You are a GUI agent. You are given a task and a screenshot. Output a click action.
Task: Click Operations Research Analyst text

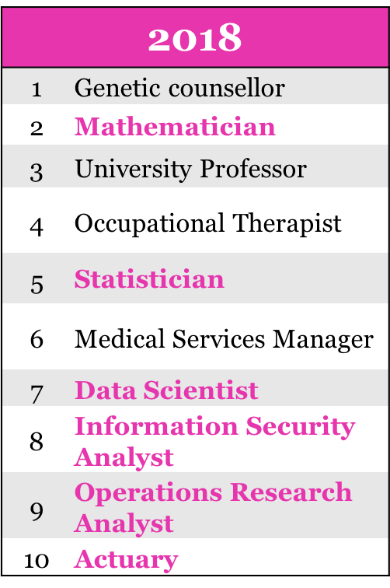[213, 507]
